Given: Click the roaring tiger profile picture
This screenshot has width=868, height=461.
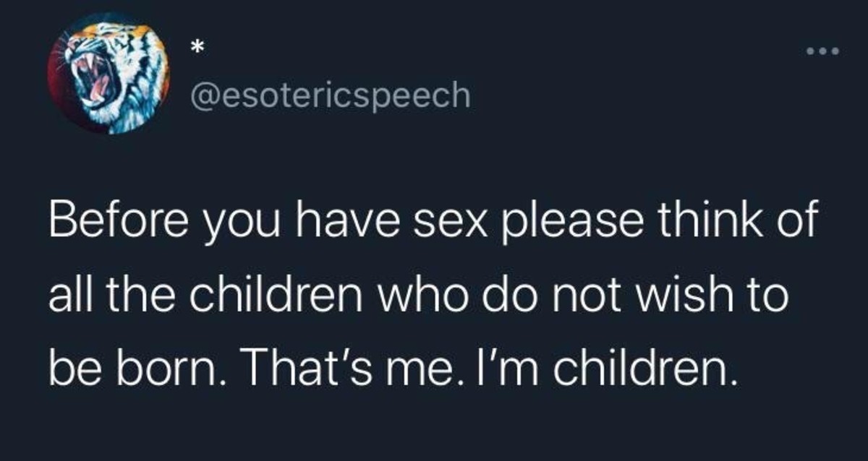Looking at the screenshot, I should coord(109,73).
